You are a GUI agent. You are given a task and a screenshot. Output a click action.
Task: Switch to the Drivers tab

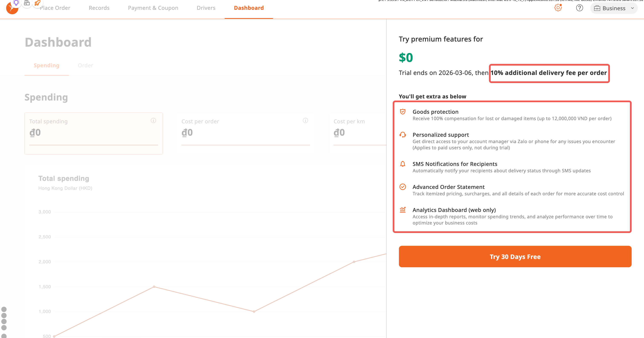[x=206, y=8]
